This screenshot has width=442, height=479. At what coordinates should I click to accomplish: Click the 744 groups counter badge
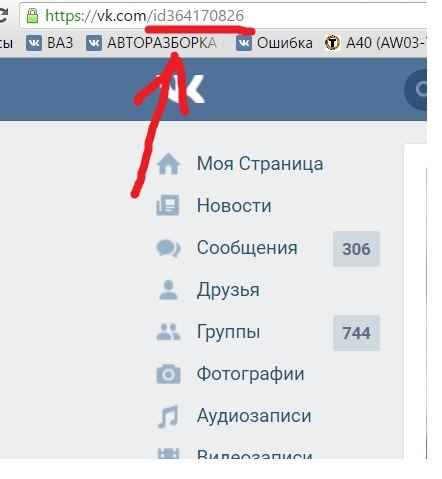pos(356,333)
